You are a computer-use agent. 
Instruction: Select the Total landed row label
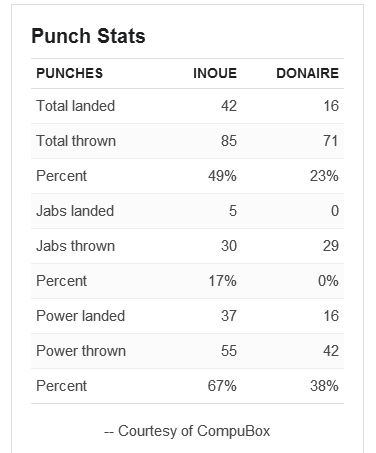[x=76, y=106]
